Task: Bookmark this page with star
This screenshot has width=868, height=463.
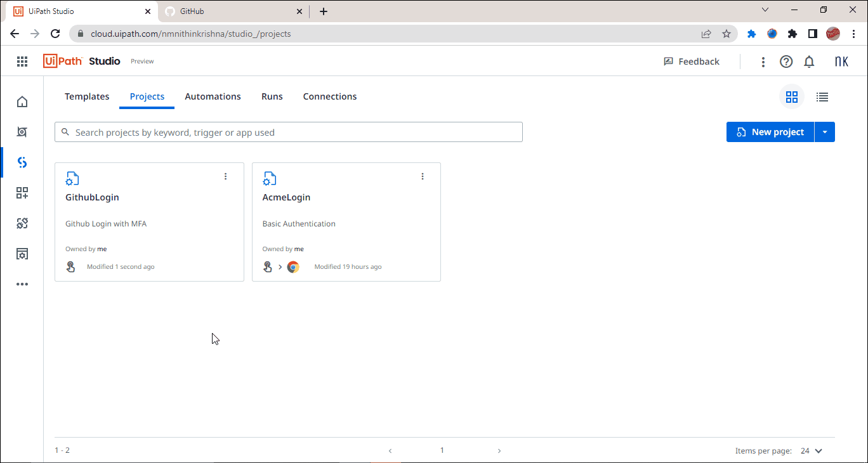Action: (x=727, y=34)
